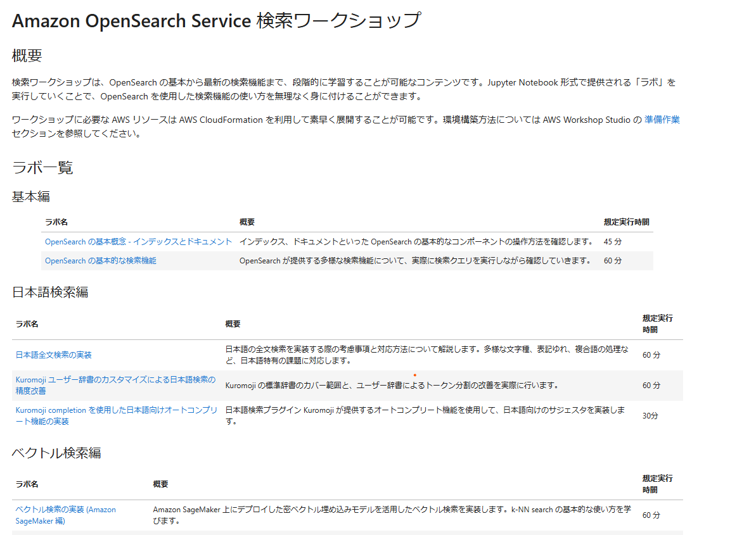Click the 日本語検索編 subheading

coord(50,293)
